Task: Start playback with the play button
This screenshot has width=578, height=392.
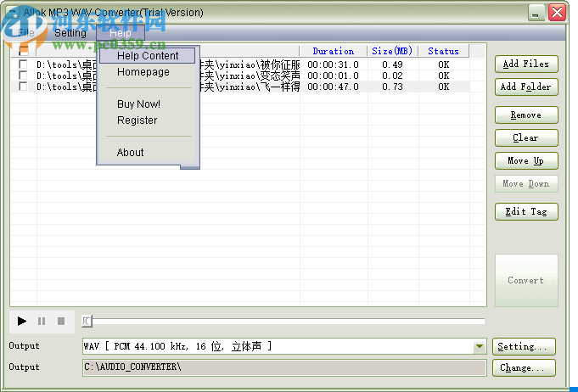Action: 22,322
